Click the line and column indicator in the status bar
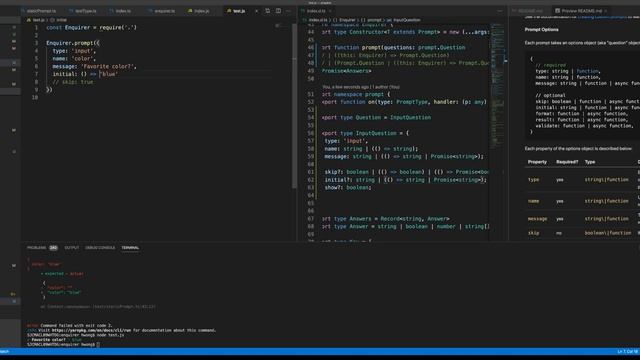The image size is (640, 360). (627, 351)
